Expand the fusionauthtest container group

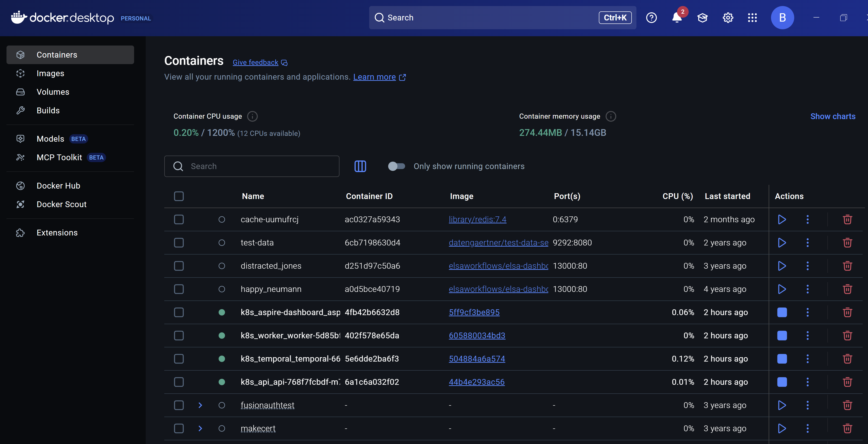pyautogui.click(x=200, y=405)
